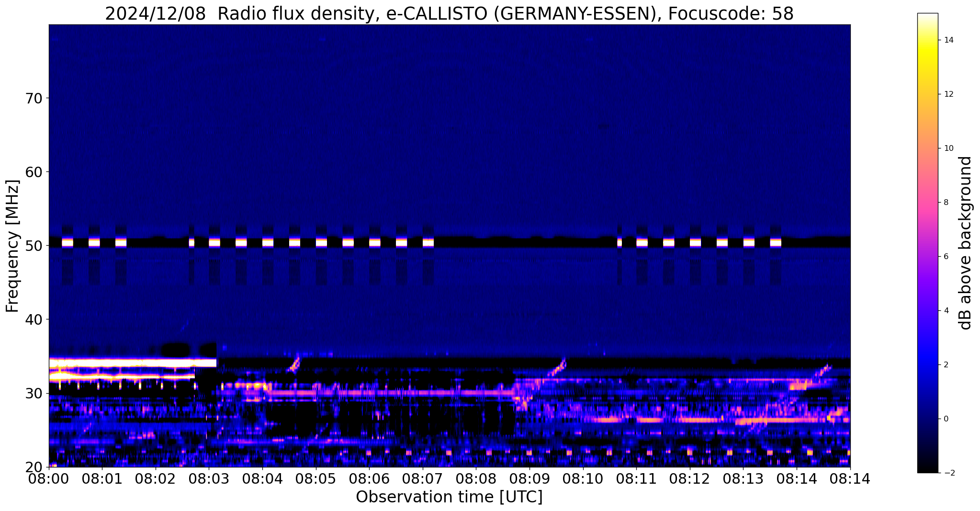
Task: Click the 08:04 time tick label
Action: click(x=262, y=478)
